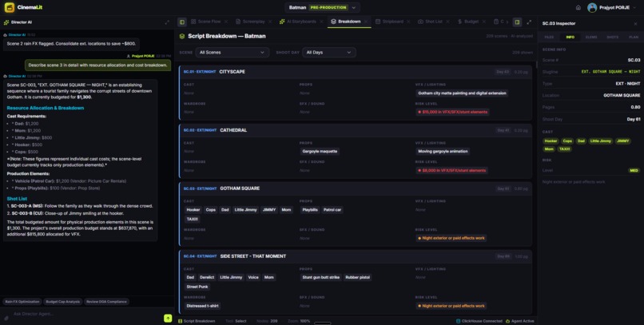Open the SHOTS tab in Inspector
Screen dimensions: 644x325
(x=612, y=38)
